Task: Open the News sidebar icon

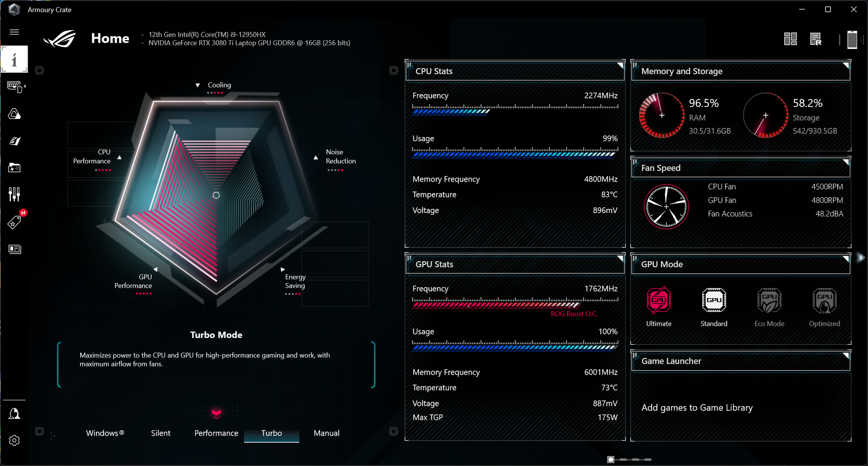Action: click(14, 249)
